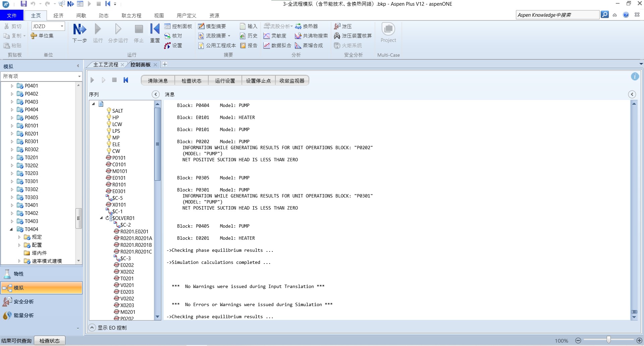The height and width of the screenshot is (346, 644).
Task: Open the 安全分析 environment
Action: [42, 301]
